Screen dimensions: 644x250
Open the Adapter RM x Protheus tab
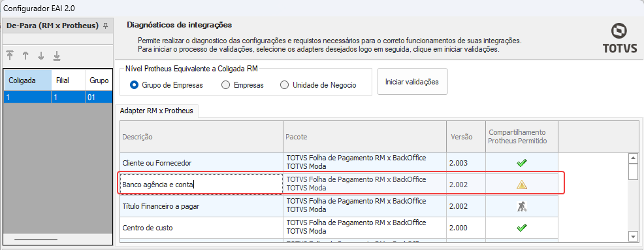(157, 111)
